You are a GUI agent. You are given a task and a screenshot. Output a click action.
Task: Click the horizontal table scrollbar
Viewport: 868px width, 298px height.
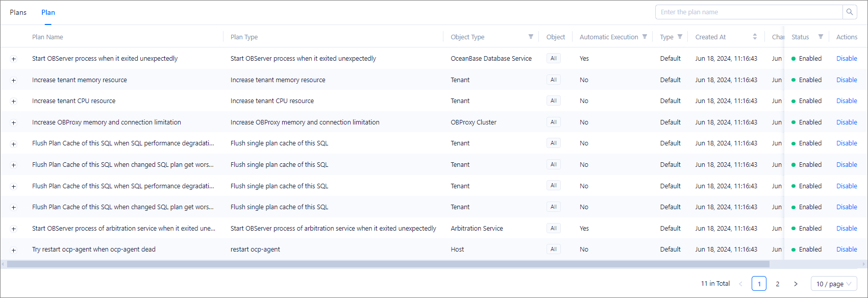[x=388, y=264]
